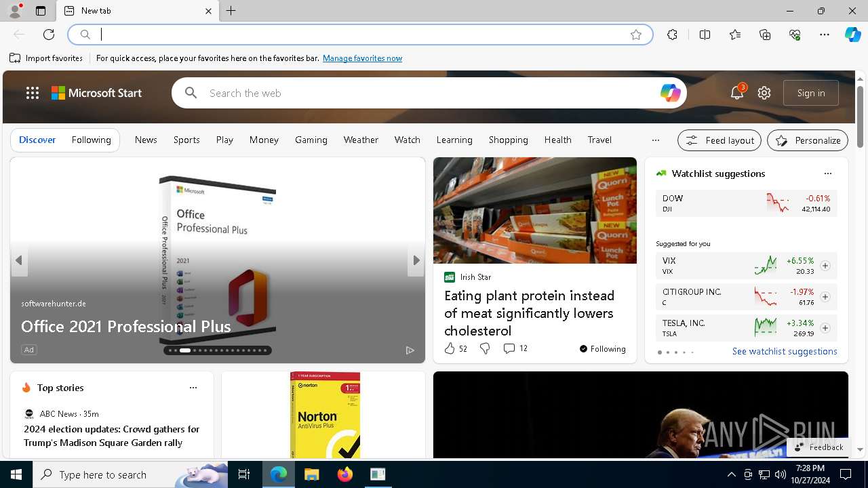The image size is (868, 488).
Task: Open the Tab actions menu icon
Action: point(41,11)
